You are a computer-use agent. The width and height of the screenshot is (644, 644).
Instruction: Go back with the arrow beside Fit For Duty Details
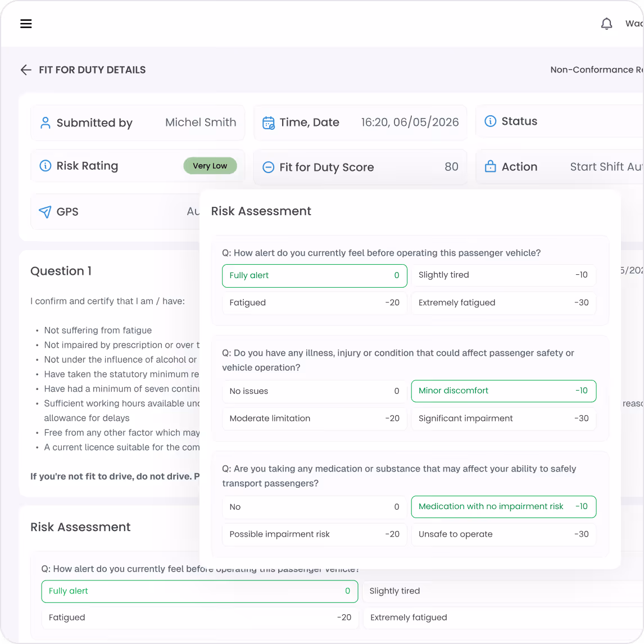coord(26,70)
